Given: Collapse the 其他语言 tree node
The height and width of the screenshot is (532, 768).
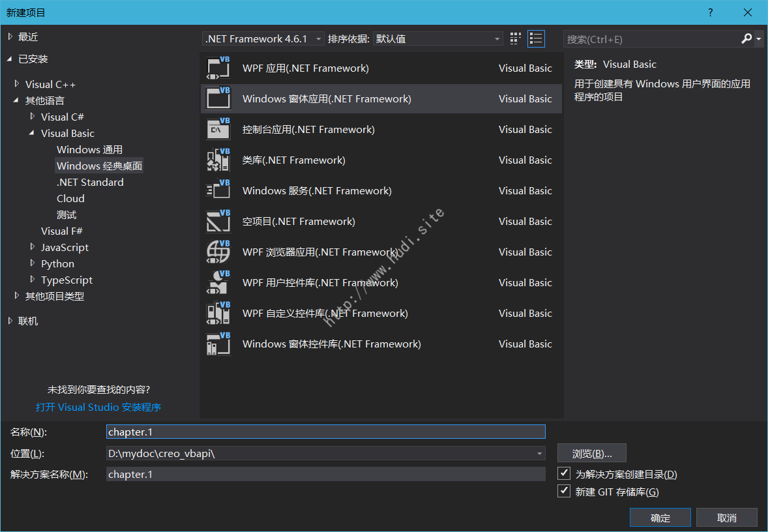Looking at the screenshot, I should point(17,100).
